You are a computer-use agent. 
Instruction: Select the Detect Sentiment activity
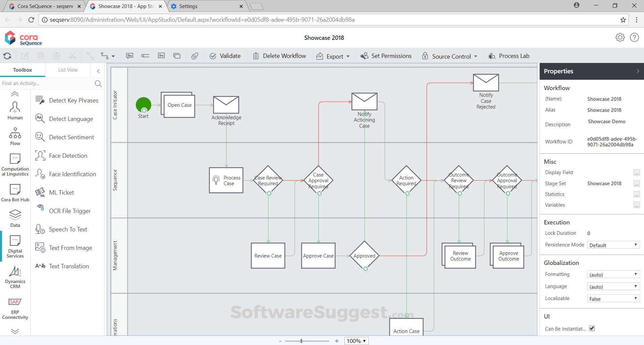coord(71,137)
